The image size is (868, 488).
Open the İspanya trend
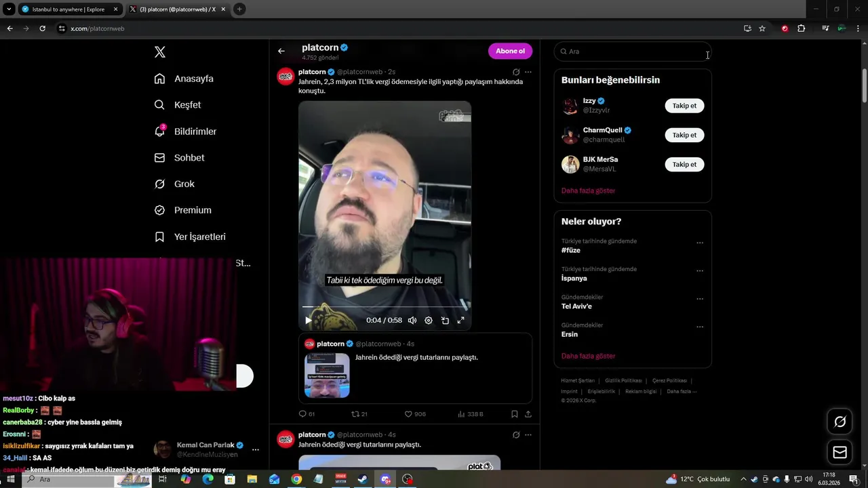pos(574,279)
